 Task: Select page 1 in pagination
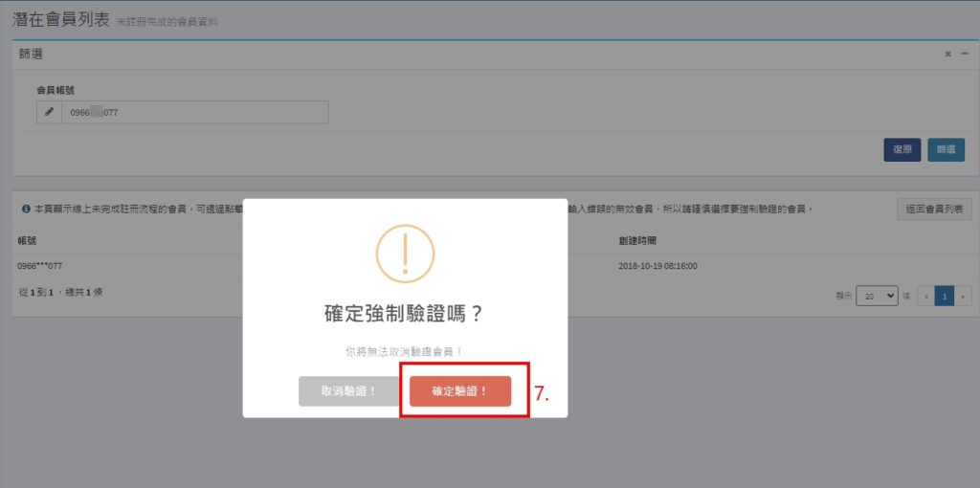(x=944, y=297)
